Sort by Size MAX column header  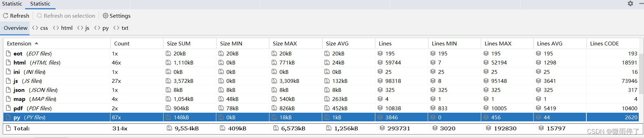(296, 43)
